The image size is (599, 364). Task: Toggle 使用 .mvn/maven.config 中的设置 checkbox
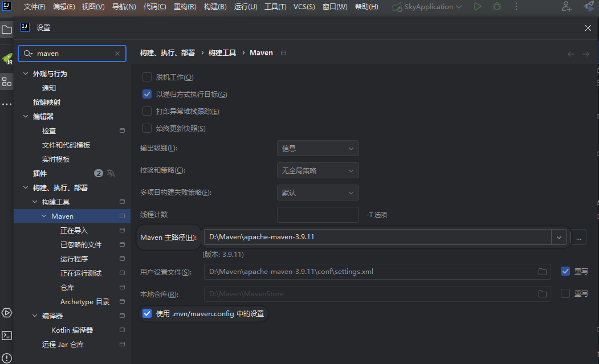147,313
